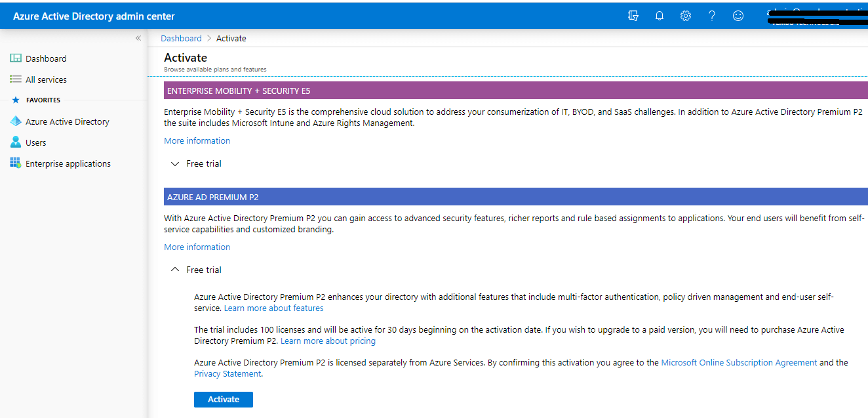
Task: Open More information under Enterprise Mobility section
Action: click(197, 140)
